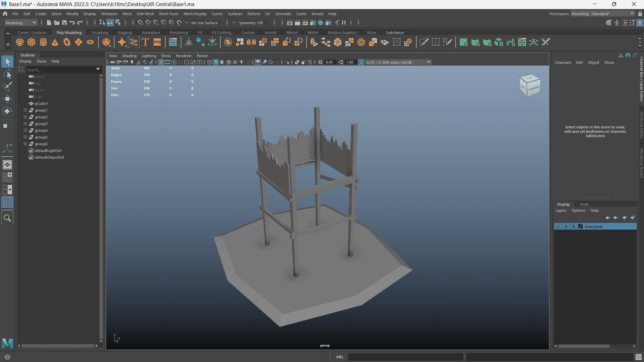Click the polygon cube shelf icon
Screen dimensions: 644x362
(32, 42)
